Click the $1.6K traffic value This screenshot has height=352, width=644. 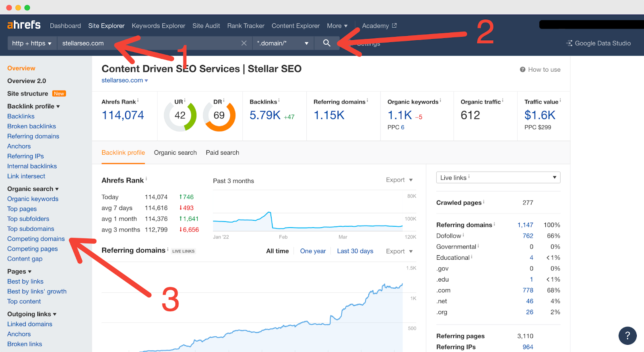[540, 115]
